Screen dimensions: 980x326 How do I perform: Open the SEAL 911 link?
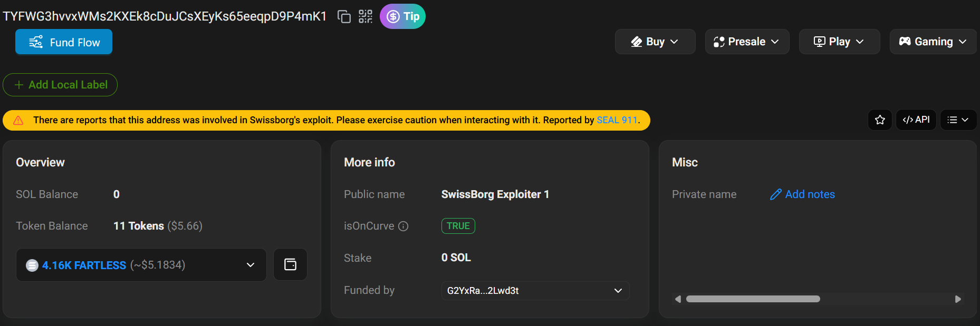click(617, 120)
